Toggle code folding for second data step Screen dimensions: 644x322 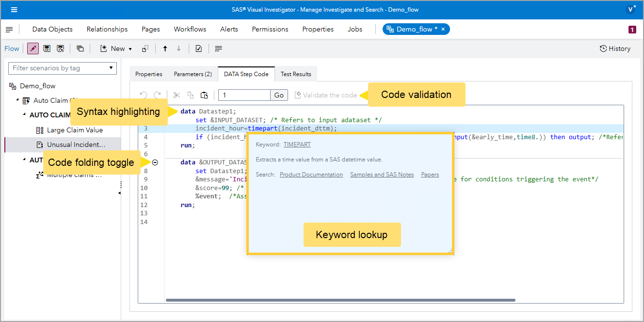(155, 162)
